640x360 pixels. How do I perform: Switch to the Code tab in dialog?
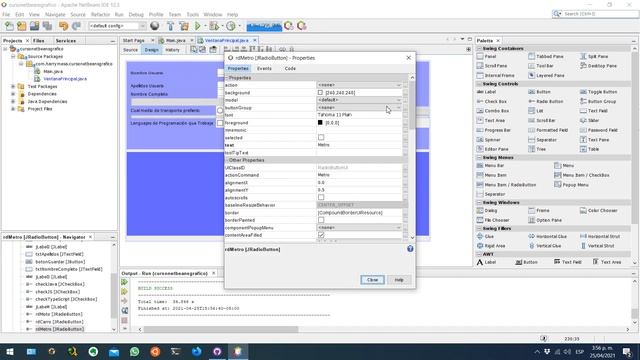290,69
